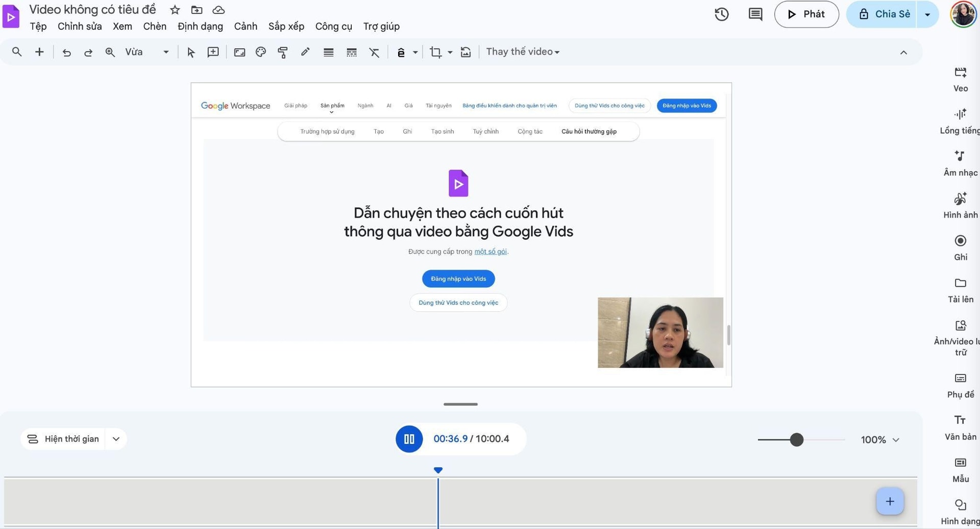Open the Tệp menu
This screenshot has width=980, height=529.
pos(38,27)
